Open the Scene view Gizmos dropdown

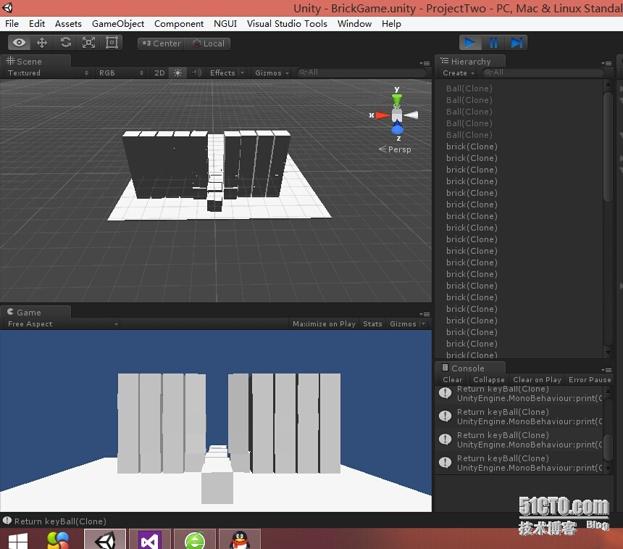click(272, 73)
